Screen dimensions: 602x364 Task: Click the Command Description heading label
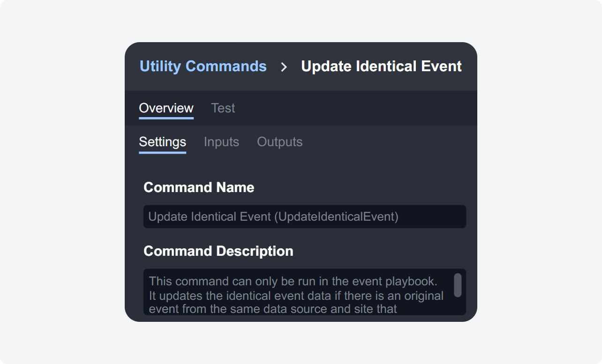pyautogui.click(x=218, y=251)
